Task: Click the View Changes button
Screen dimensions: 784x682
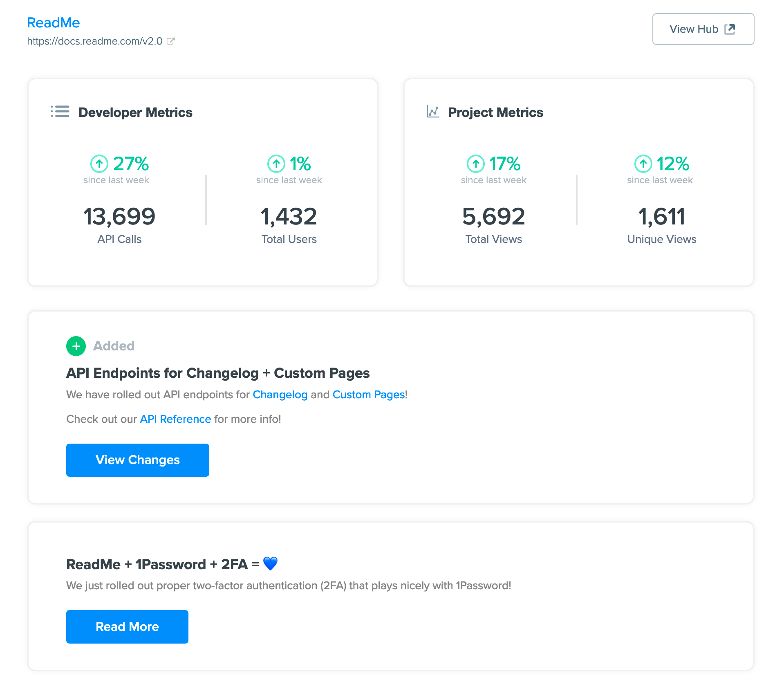Action: tap(138, 460)
